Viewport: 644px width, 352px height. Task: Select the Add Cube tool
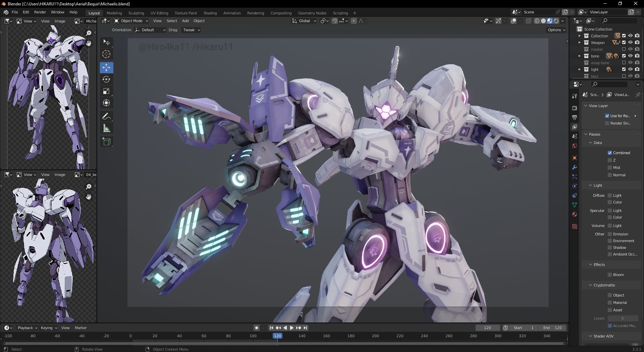[x=106, y=142]
